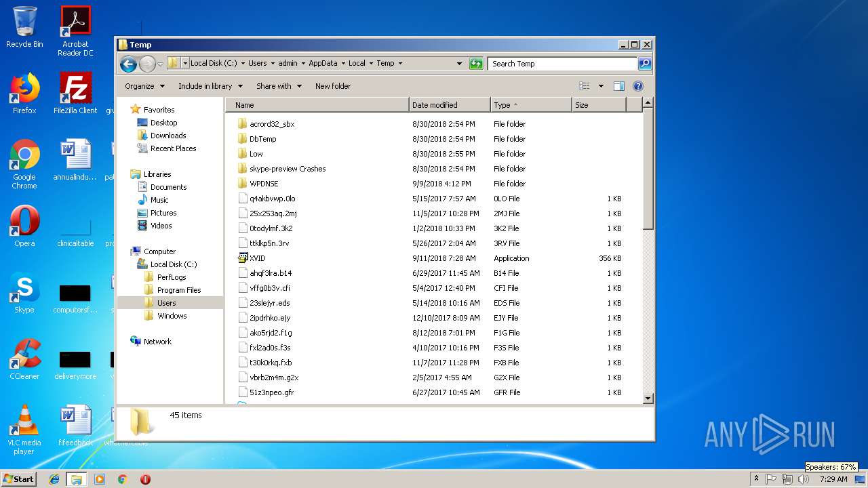Open Desktop in navigation pane
868x488 pixels.
[163, 123]
